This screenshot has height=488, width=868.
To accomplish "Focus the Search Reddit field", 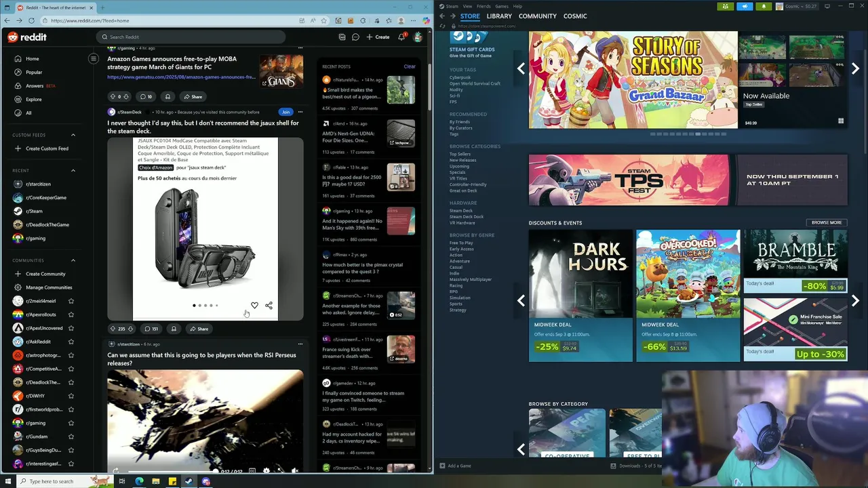I will (x=191, y=37).
